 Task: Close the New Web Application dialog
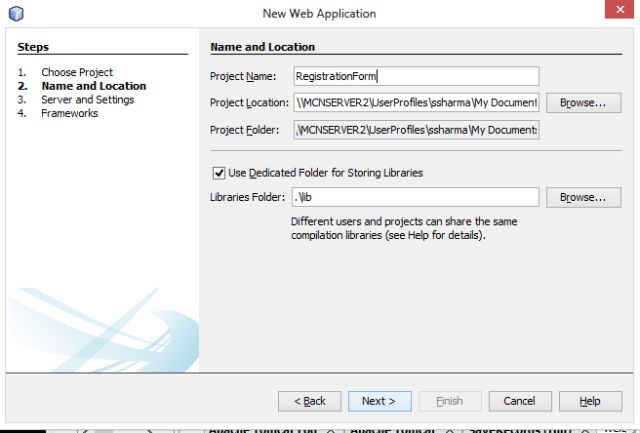pyautogui.click(x=620, y=9)
